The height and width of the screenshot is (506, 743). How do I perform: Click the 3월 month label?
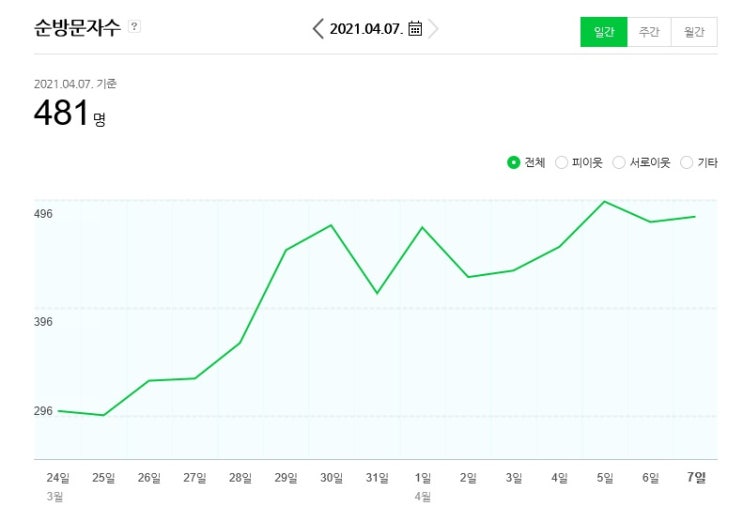point(54,497)
